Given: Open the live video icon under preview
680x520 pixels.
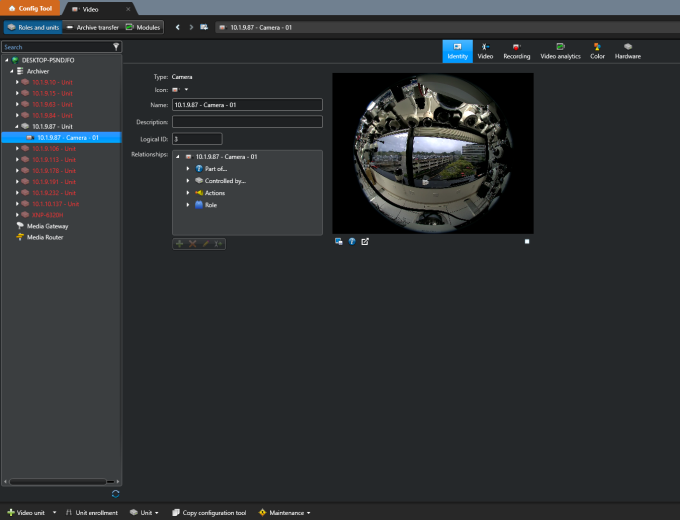Looking at the screenshot, I should (x=339, y=241).
